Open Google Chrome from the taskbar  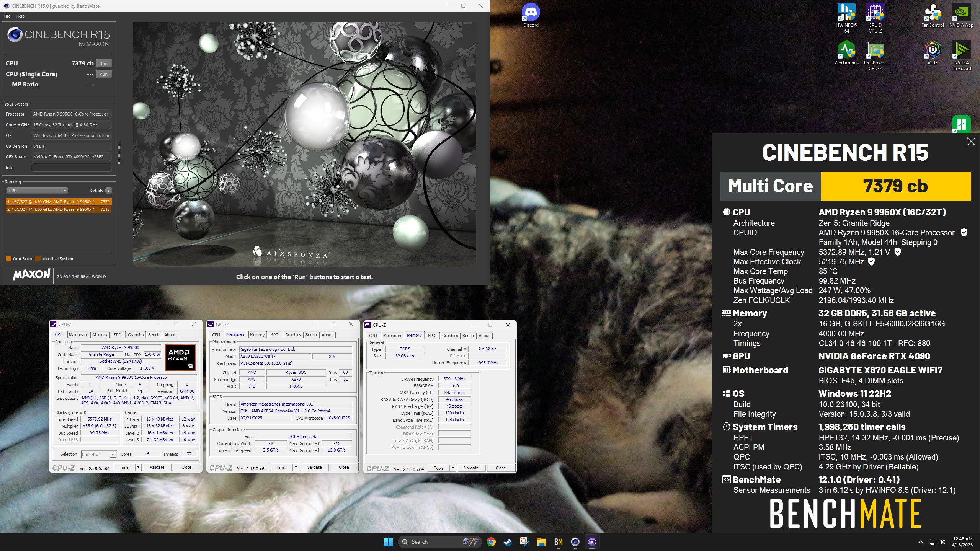click(491, 542)
